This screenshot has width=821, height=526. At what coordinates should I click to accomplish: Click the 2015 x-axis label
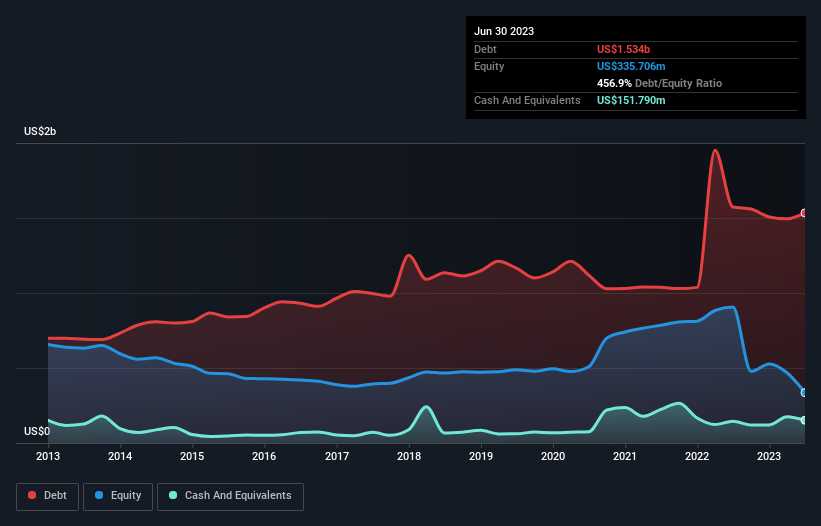click(x=192, y=456)
